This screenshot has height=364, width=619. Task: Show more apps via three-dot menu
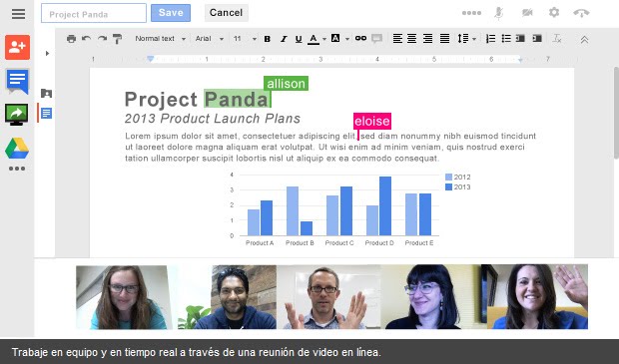point(17,169)
